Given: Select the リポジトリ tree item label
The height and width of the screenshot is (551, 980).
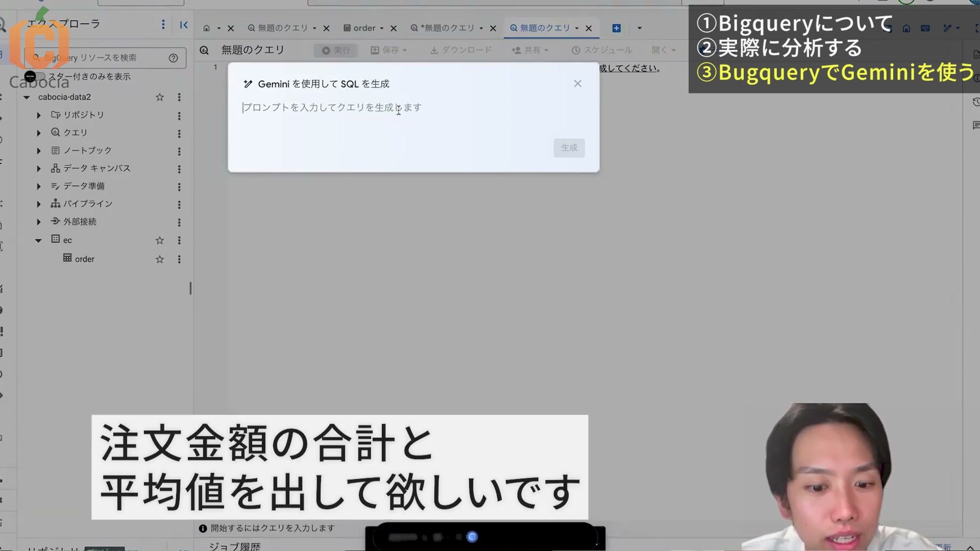Looking at the screenshot, I should point(84,115).
